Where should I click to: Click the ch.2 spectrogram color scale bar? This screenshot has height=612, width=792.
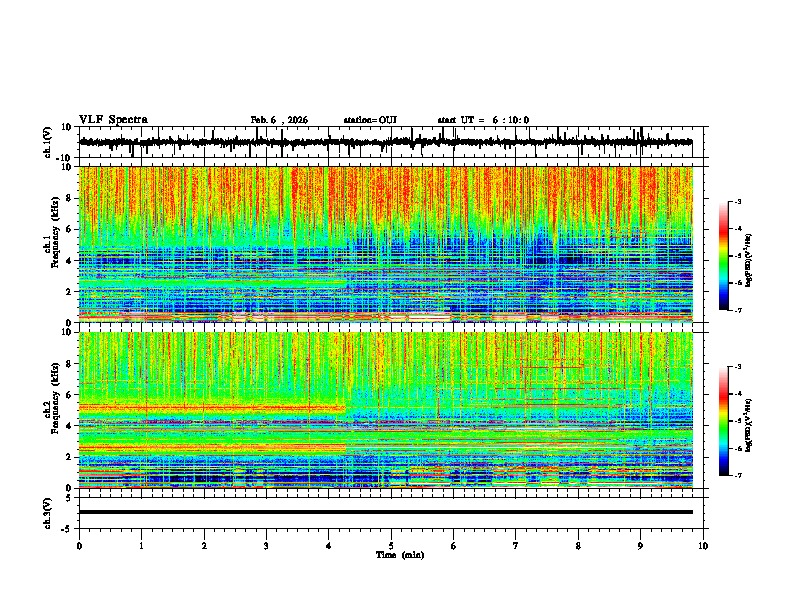click(x=723, y=421)
